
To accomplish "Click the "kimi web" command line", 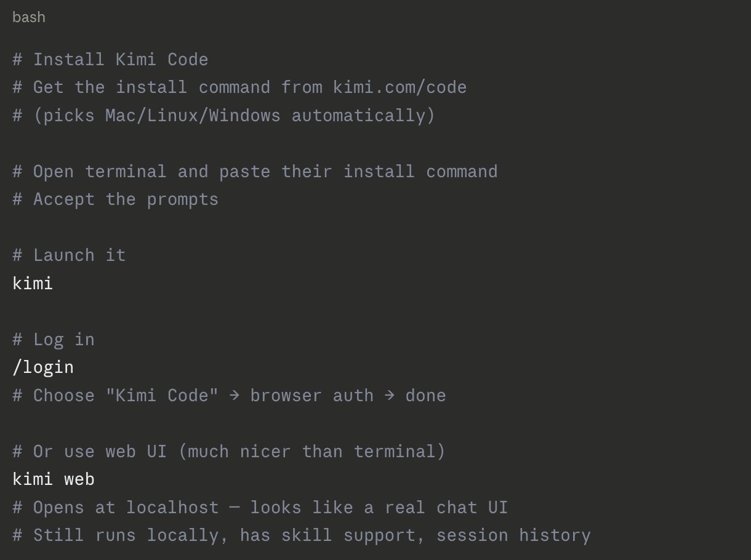I will [54, 479].
